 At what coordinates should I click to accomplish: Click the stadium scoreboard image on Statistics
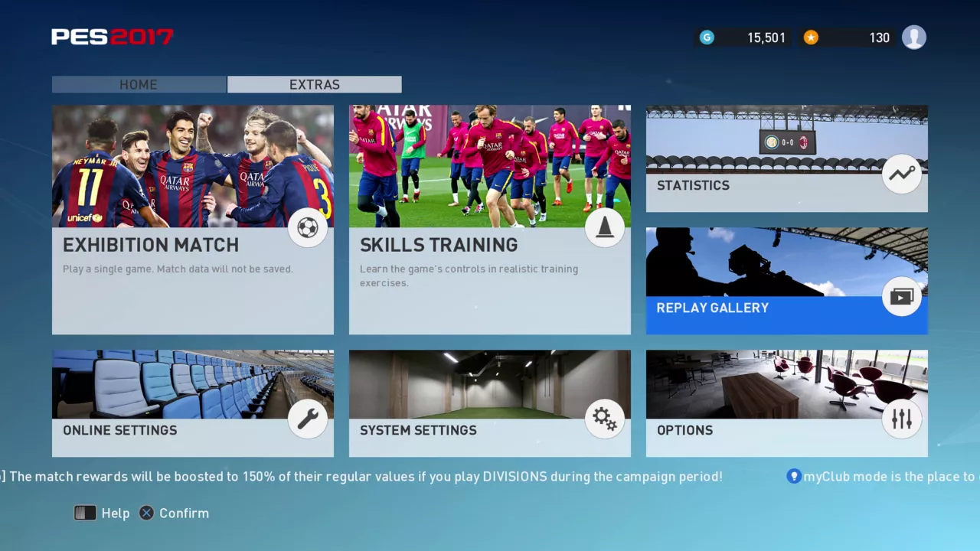(x=787, y=139)
